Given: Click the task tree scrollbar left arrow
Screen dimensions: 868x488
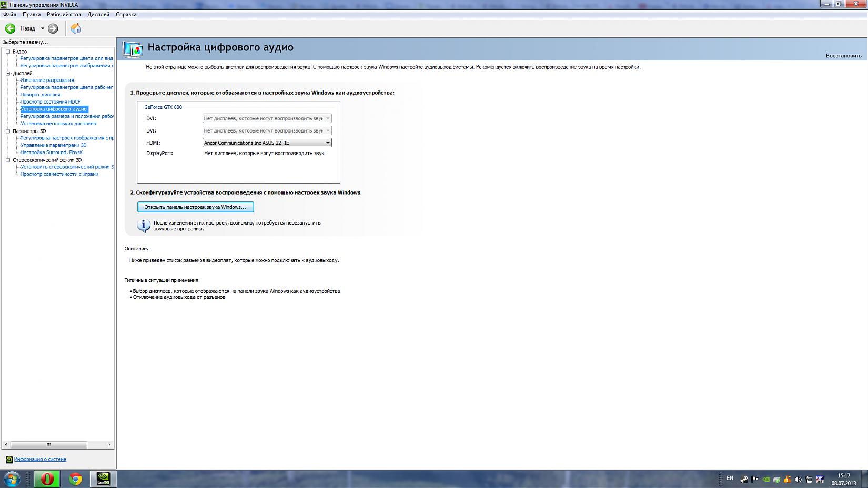Looking at the screenshot, I should (x=6, y=445).
